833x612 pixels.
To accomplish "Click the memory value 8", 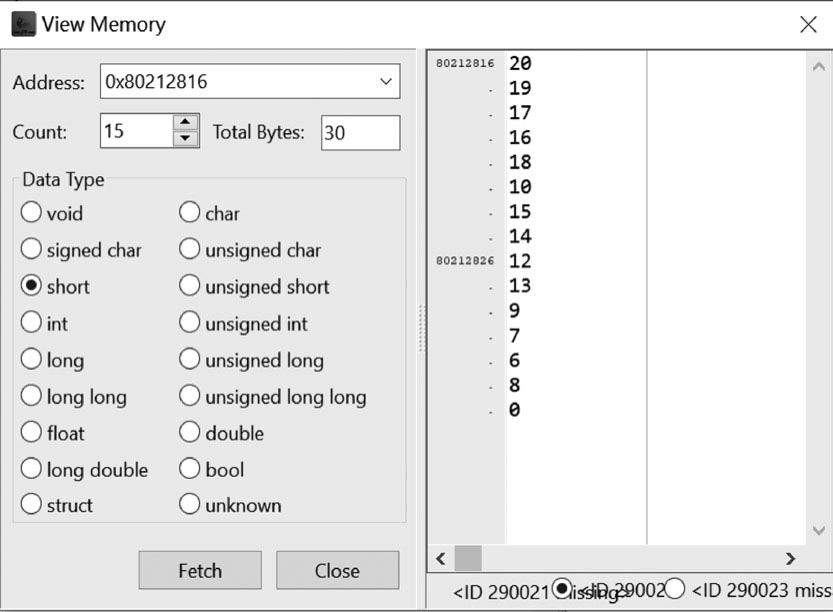I will tap(514, 385).
